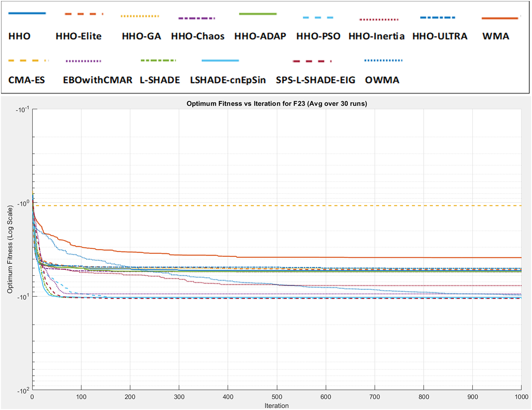The height and width of the screenshot is (410, 532).
Task: Click the 'Optimum Fitness (Log Scale)' y-axis label
Action: (10, 249)
